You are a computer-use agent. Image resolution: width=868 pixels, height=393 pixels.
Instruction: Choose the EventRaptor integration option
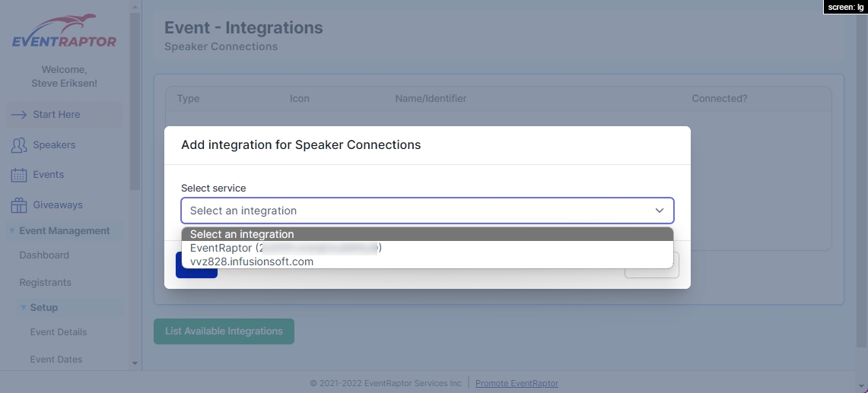click(285, 248)
